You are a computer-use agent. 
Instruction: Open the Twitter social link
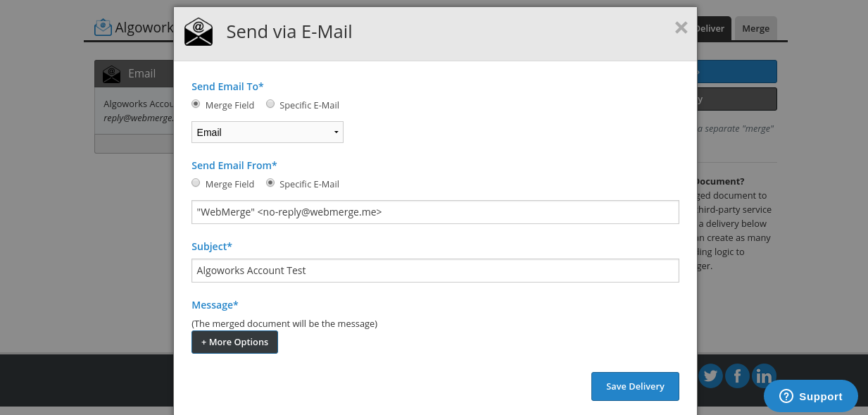click(710, 376)
